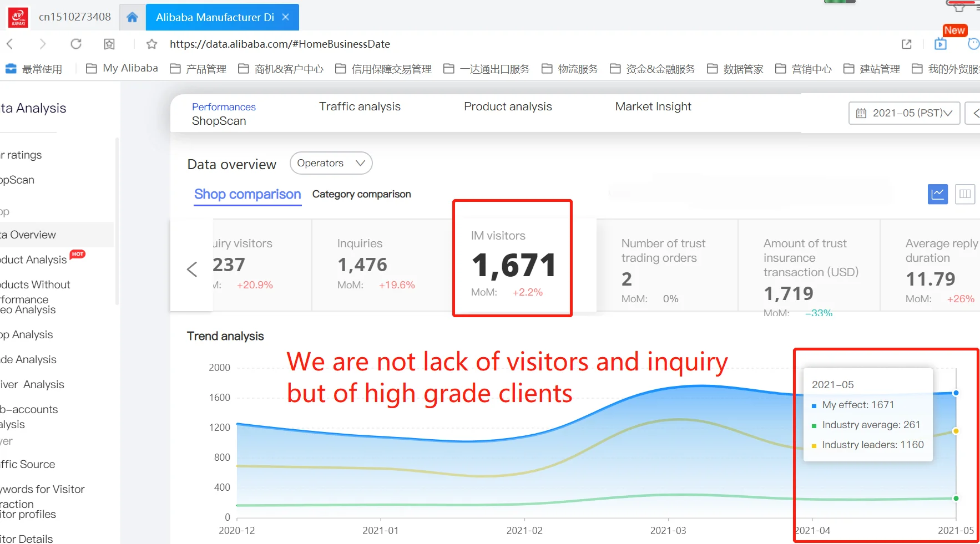Click the browser home icon tab
The height and width of the screenshot is (544, 980).
(x=132, y=17)
